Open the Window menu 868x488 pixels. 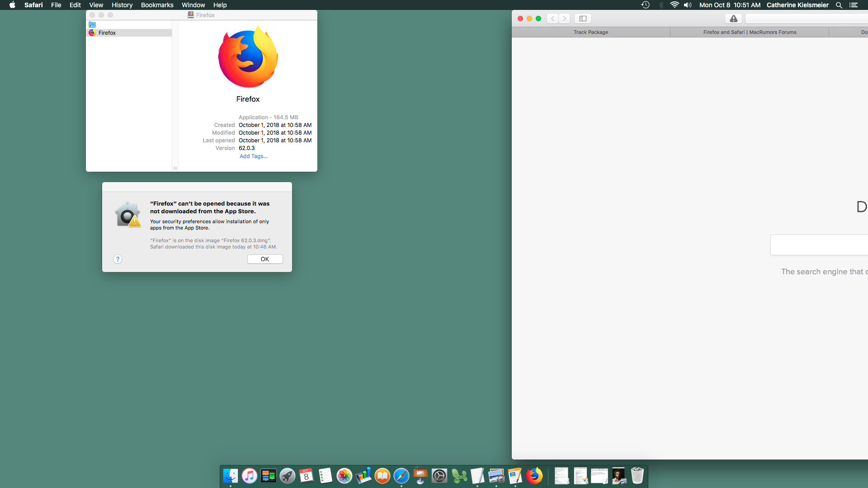pyautogui.click(x=193, y=5)
